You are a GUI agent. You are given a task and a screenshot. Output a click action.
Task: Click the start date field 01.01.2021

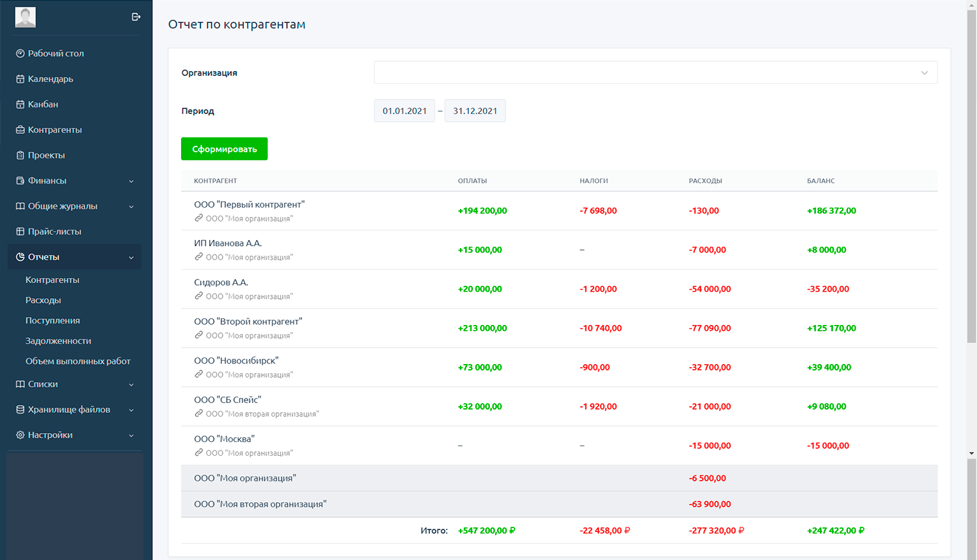click(x=404, y=111)
